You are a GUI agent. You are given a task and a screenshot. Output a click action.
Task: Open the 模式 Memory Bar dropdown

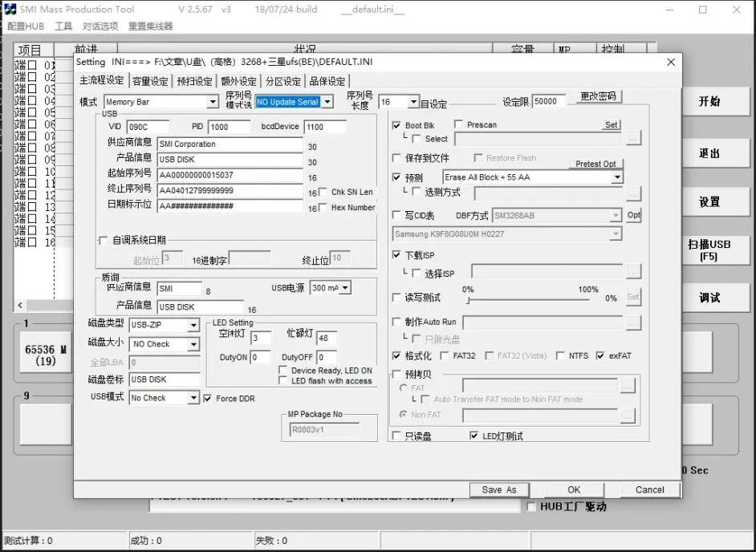213,102
